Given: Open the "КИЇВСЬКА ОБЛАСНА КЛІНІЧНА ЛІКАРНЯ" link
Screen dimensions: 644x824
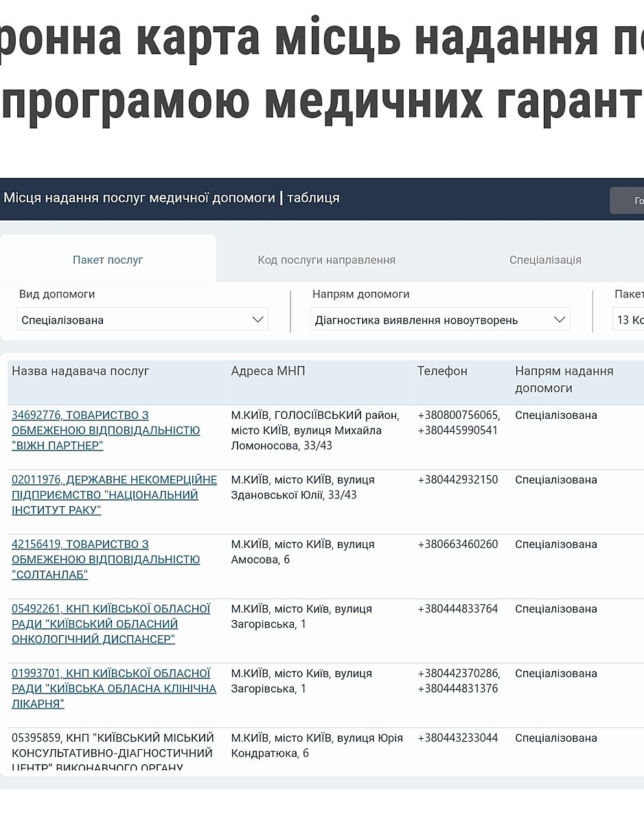Looking at the screenshot, I should [x=113, y=689].
